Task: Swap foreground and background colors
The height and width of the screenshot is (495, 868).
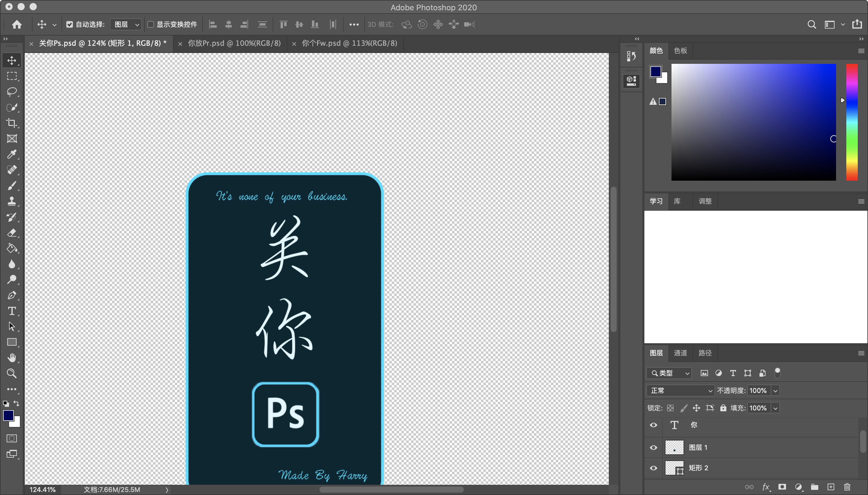Action: click(16, 403)
